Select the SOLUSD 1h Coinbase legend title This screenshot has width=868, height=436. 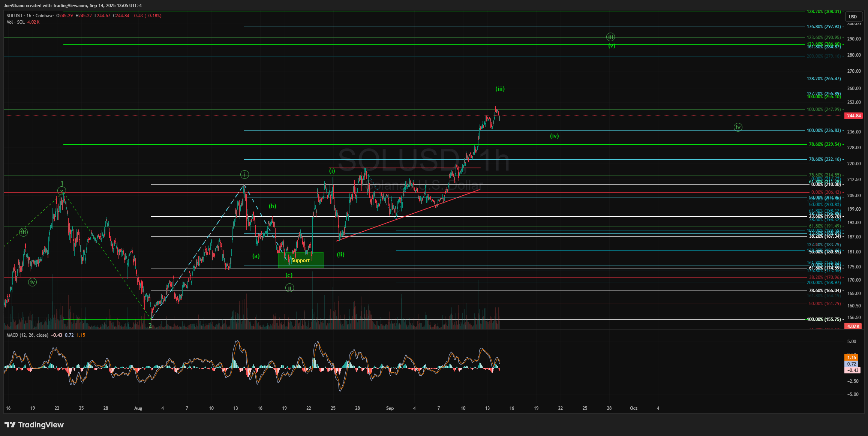(x=30, y=16)
